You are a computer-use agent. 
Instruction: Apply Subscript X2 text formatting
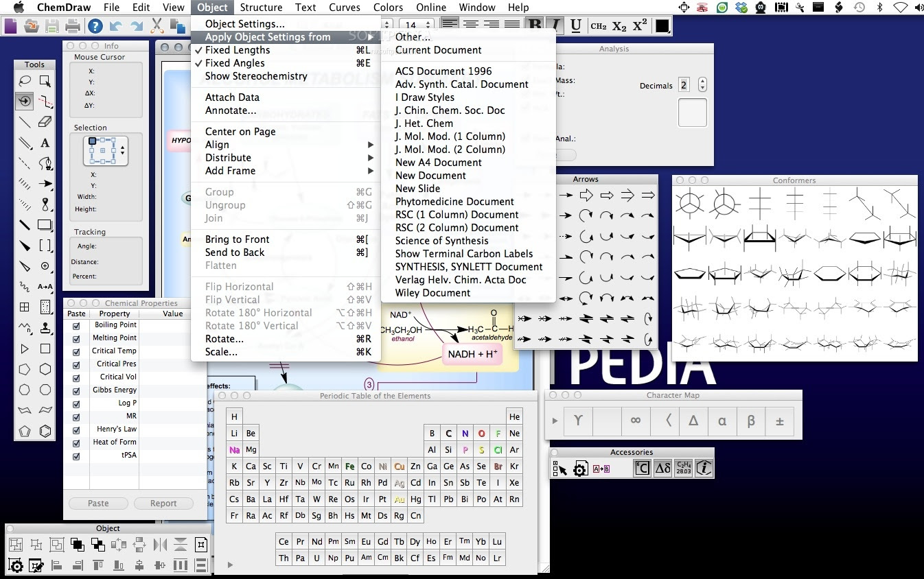[x=619, y=26]
